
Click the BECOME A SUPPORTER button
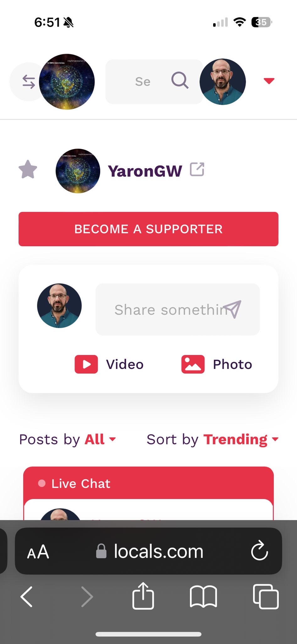(x=148, y=229)
